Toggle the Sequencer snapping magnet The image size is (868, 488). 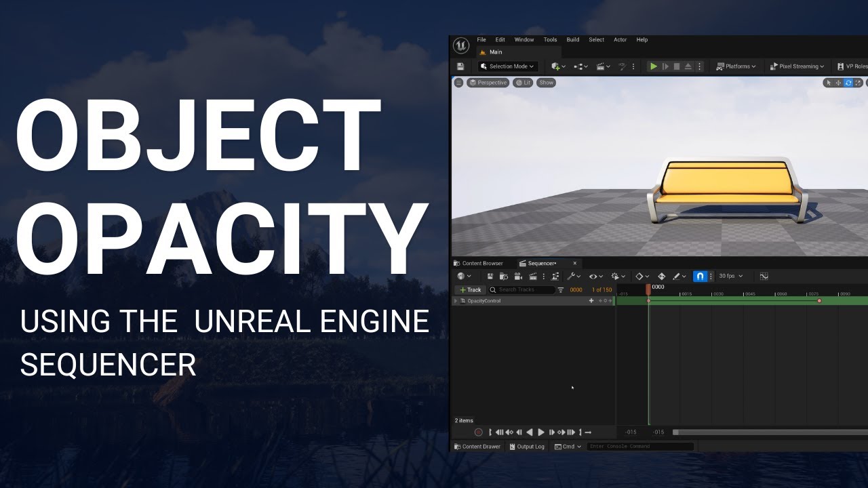(701, 277)
